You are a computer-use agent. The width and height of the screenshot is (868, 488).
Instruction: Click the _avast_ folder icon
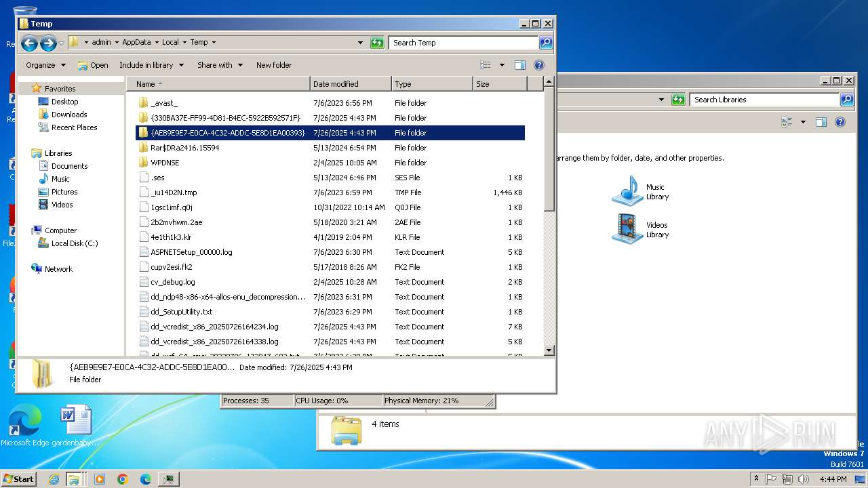143,103
